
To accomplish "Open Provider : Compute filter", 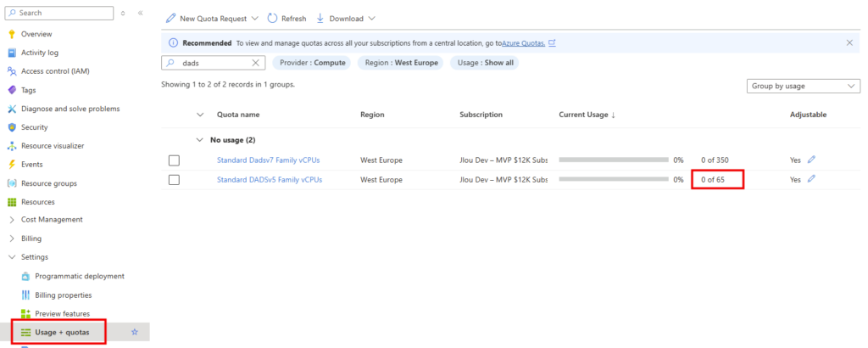I will 312,63.
